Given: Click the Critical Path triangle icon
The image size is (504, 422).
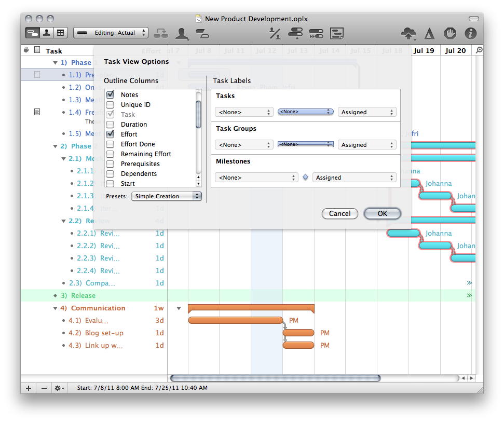Looking at the screenshot, I should (x=429, y=34).
